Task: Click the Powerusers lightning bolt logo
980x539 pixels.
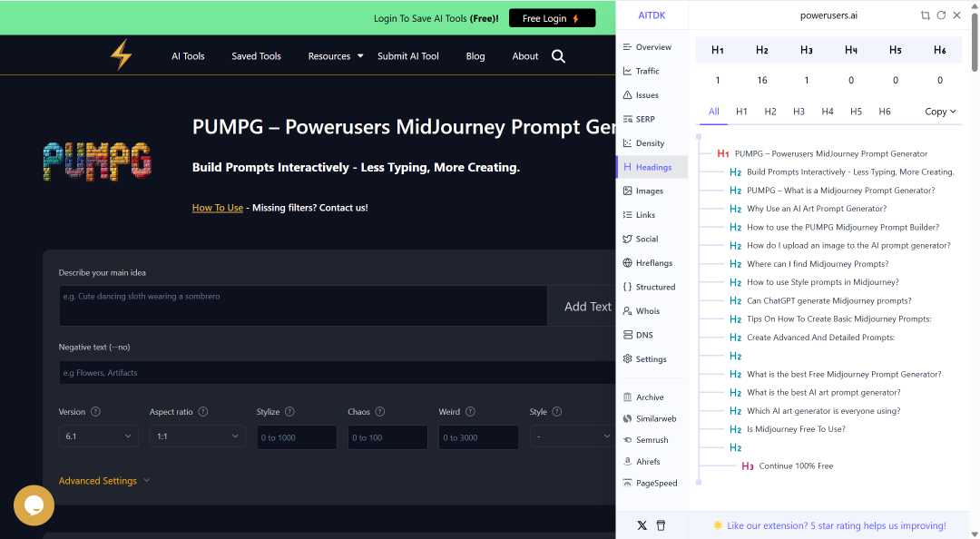Action: coord(122,54)
